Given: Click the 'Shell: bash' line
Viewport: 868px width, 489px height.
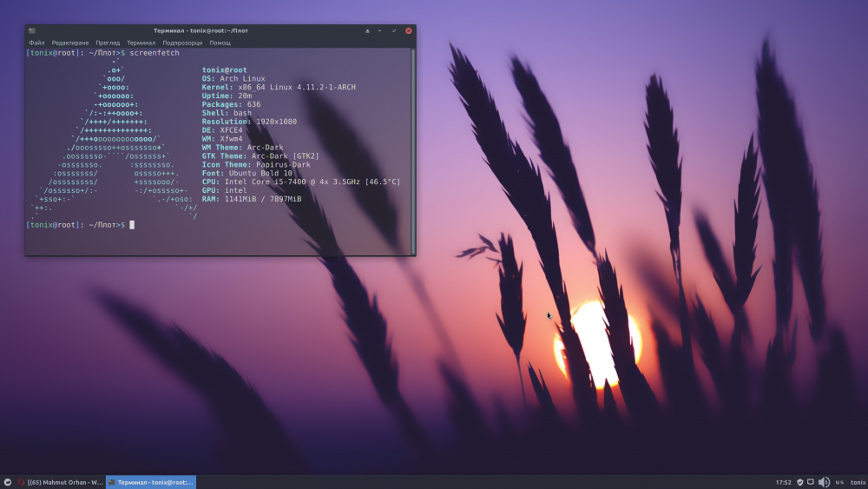Looking at the screenshot, I should pyautogui.click(x=227, y=113).
